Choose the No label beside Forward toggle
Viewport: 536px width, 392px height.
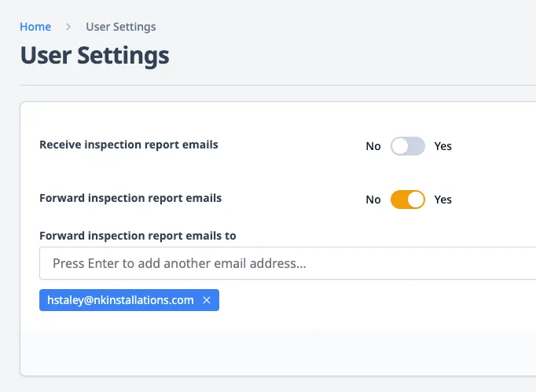pos(373,200)
